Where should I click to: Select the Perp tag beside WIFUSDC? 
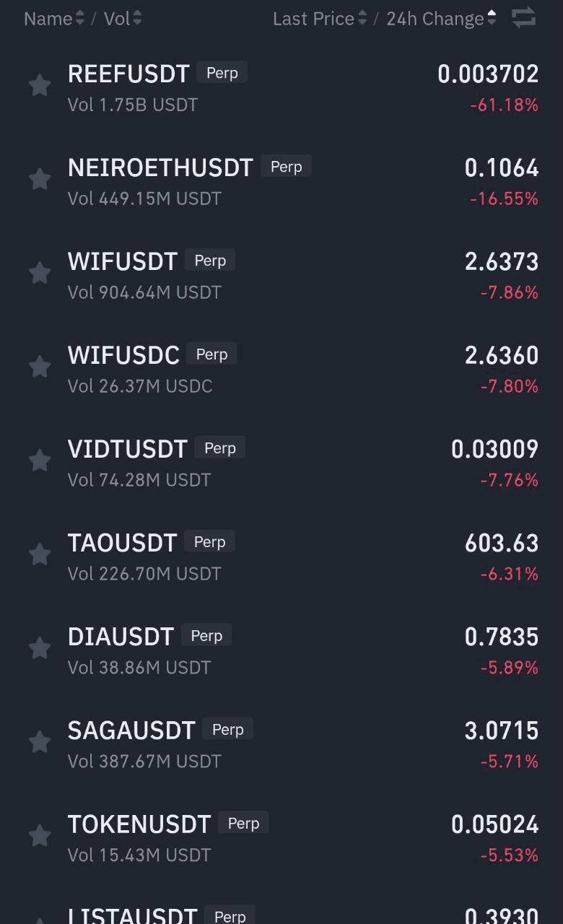(x=211, y=354)
